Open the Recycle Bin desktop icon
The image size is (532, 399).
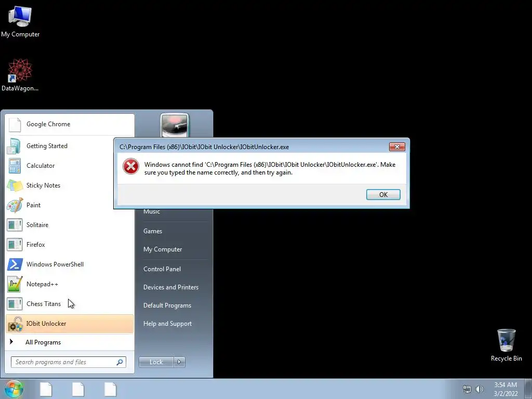tap(506, 345)
